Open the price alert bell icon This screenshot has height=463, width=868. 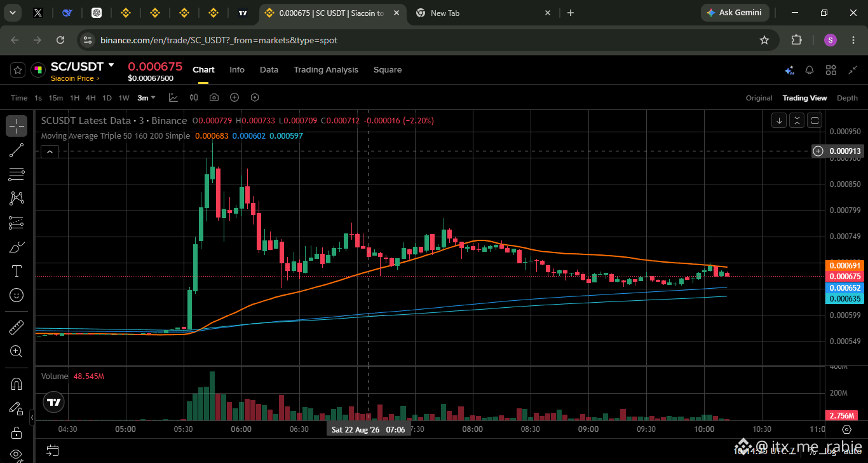tap(810, 70)
